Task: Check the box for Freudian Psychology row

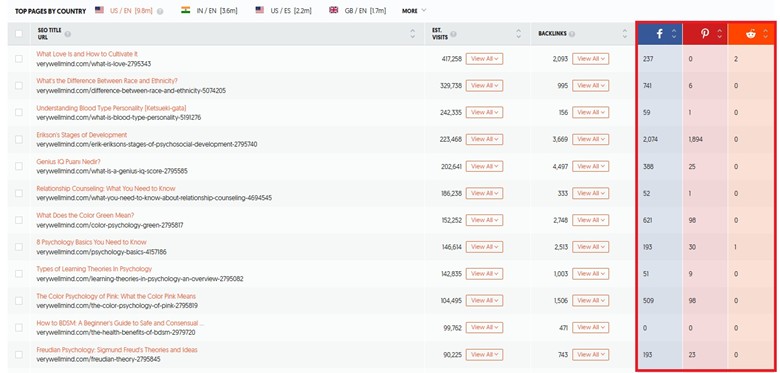Action: coord(19,355)
